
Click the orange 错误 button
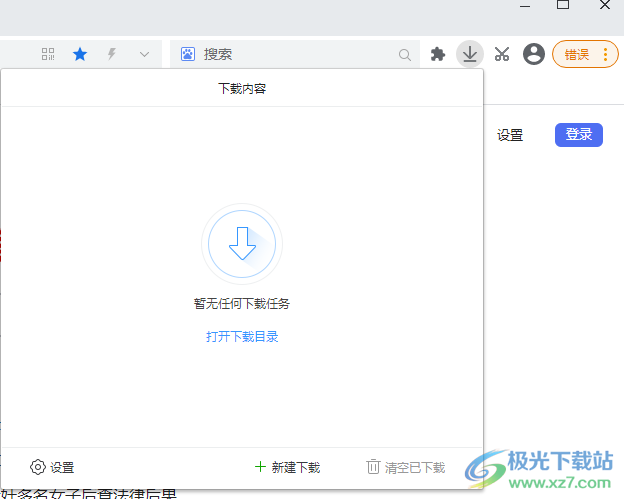coord(576,54)
